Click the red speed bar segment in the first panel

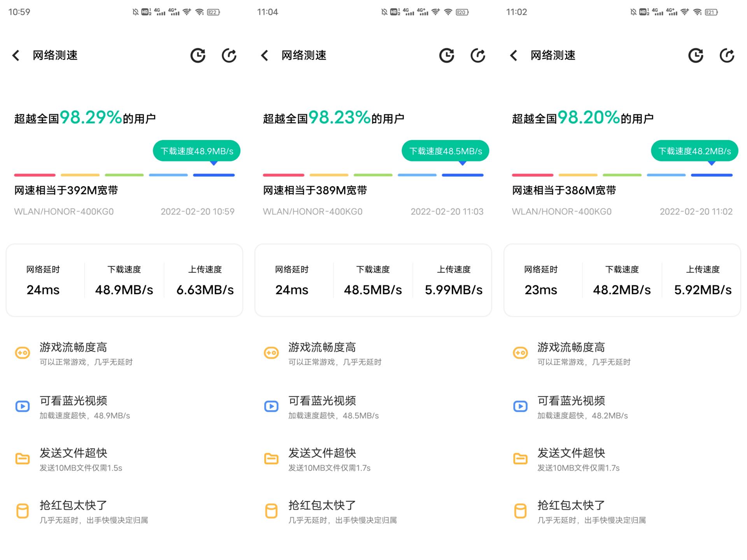35,175
